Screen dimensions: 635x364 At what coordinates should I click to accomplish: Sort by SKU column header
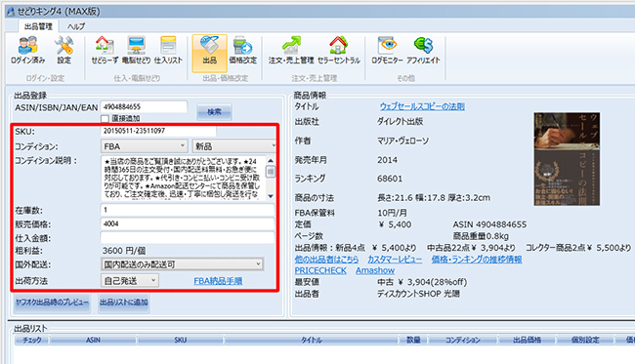click(181, 341)
